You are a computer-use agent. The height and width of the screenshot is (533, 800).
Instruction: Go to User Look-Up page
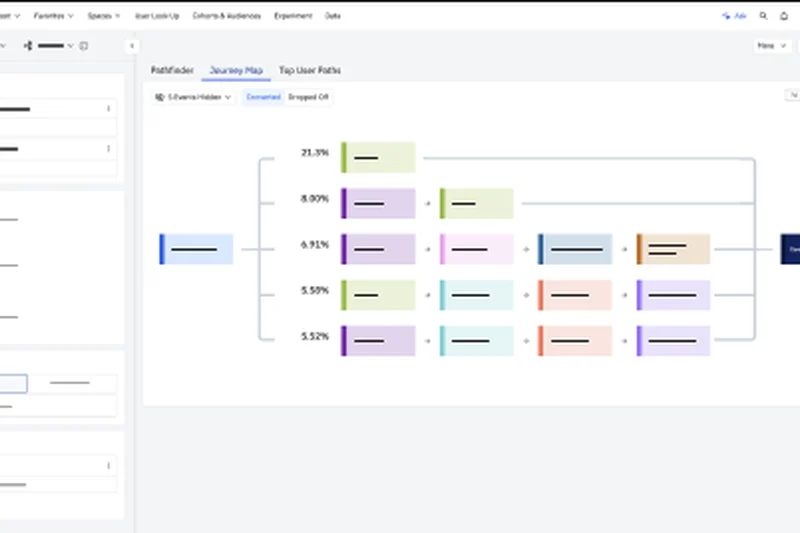tap(157, 16)
